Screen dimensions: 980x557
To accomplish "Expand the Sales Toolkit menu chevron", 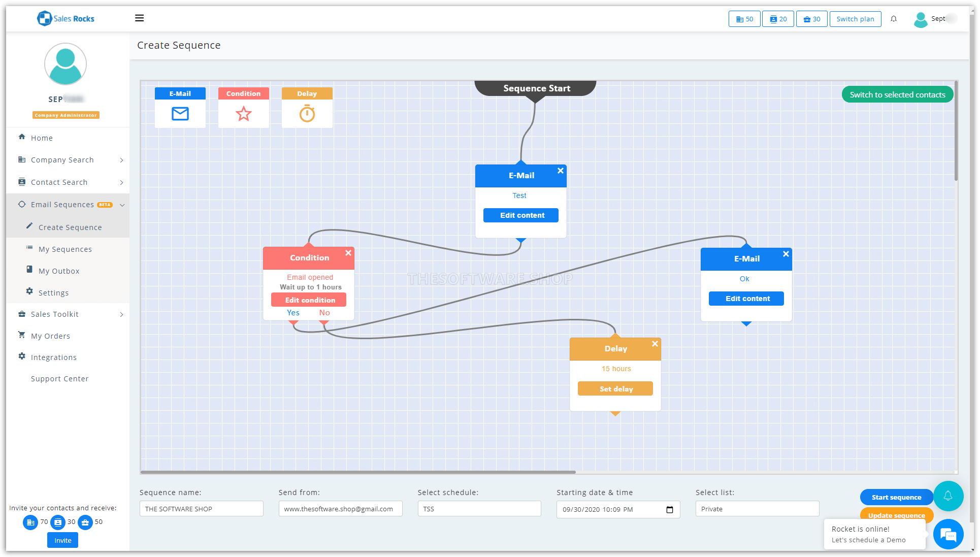I will tap(122, 314).
